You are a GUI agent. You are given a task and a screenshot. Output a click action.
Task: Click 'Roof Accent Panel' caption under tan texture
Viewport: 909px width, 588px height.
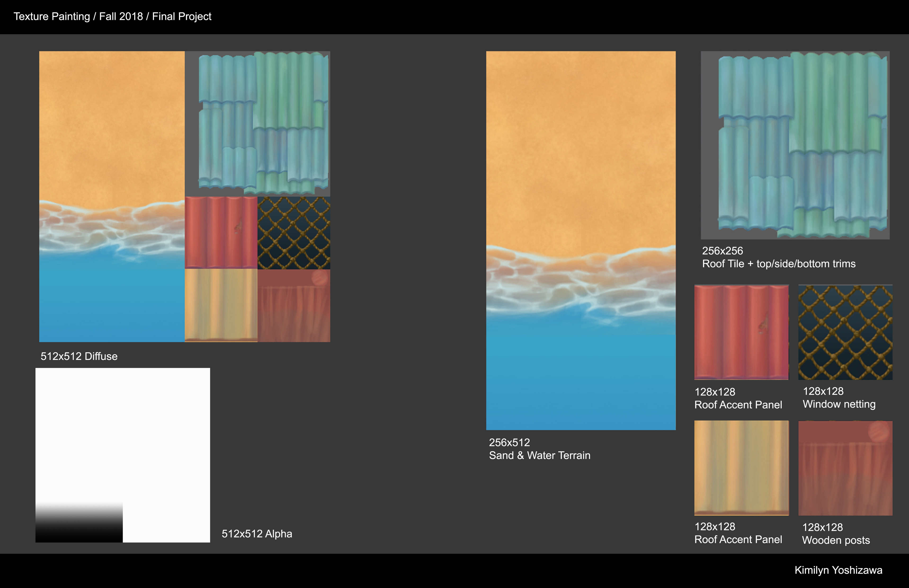[x=738, y=539]
